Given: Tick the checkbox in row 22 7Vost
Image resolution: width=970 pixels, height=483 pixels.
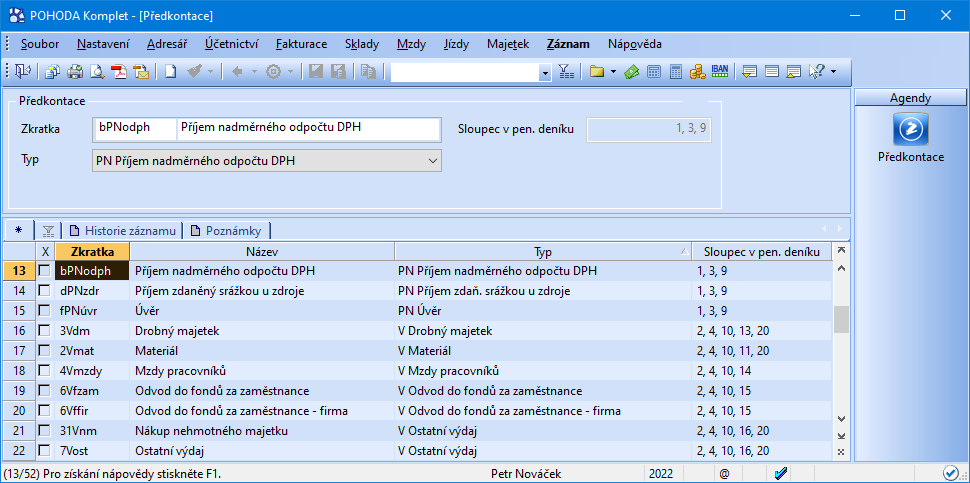Looking at the screenshot, I should point(45,451).
